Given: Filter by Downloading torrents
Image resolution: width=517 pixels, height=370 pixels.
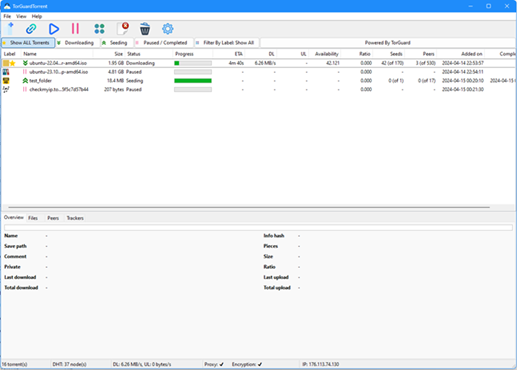Looking at the screenshot, I should click(78, 43).
